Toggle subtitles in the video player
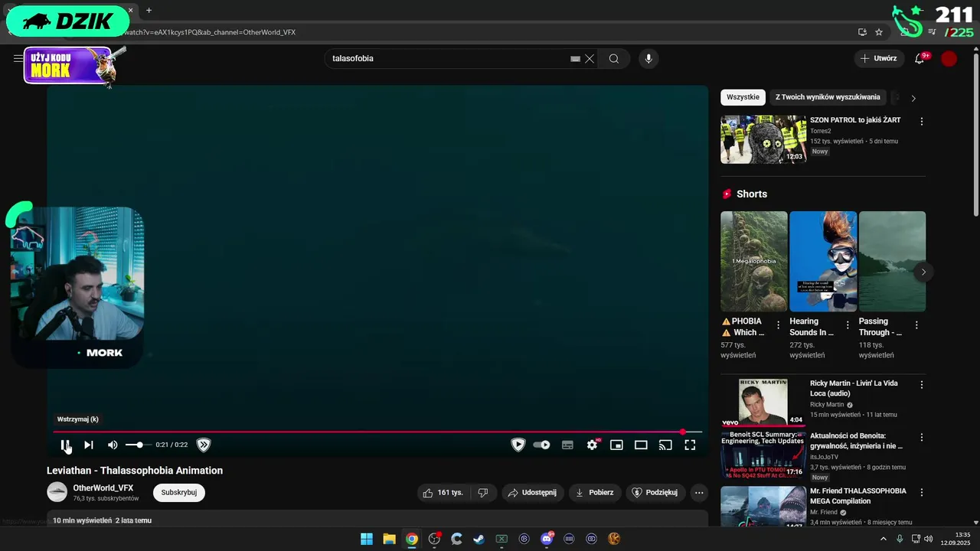The image size is (980, 551). [567, 445]
